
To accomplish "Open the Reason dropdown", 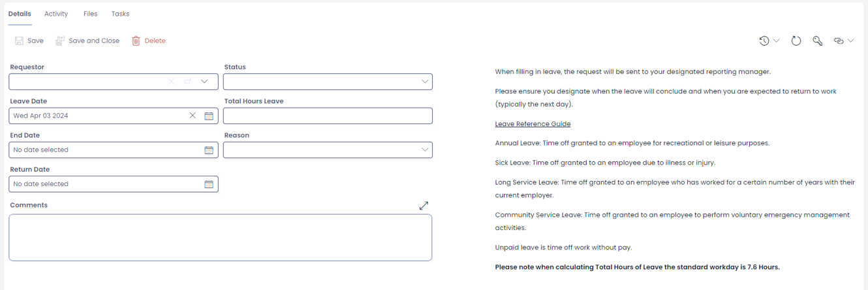I will click(425, 150).
